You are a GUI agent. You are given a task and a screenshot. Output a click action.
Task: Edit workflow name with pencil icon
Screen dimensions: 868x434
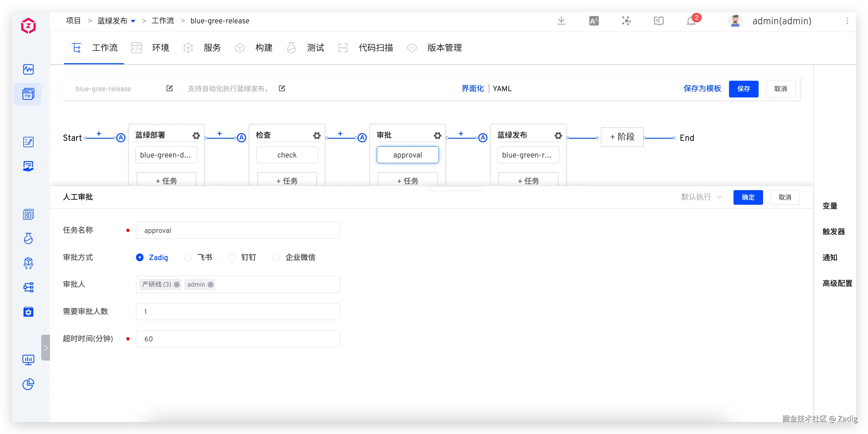tap(169, 88)
